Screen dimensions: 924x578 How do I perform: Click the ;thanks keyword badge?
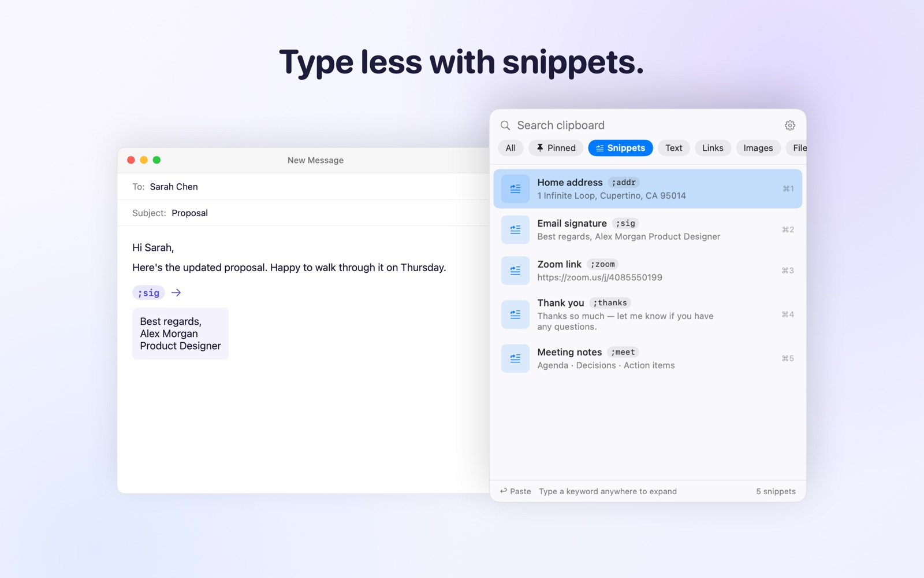[x=610, y=303]
